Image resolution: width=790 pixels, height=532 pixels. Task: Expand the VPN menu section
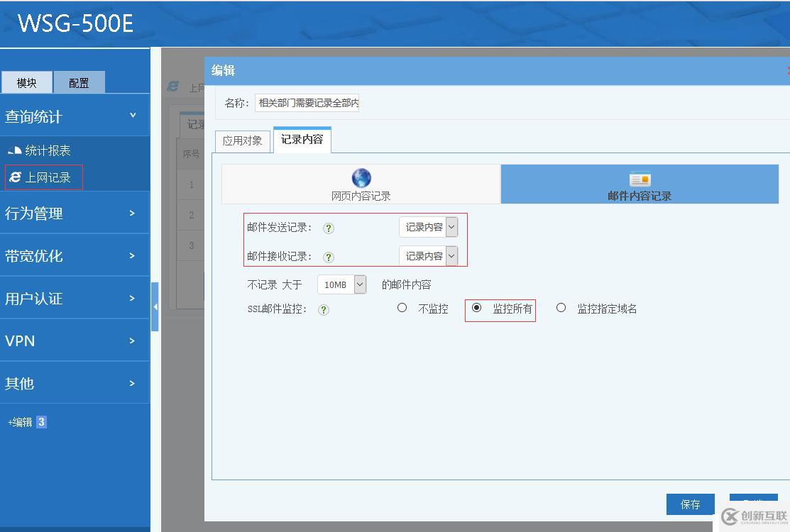75,340
